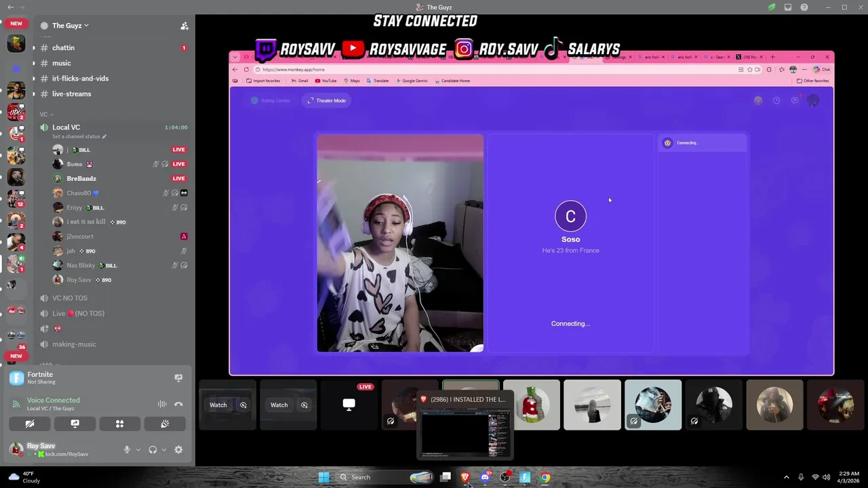
Task: Join the VC NO TOS voice channel
Action: [112, 298]
